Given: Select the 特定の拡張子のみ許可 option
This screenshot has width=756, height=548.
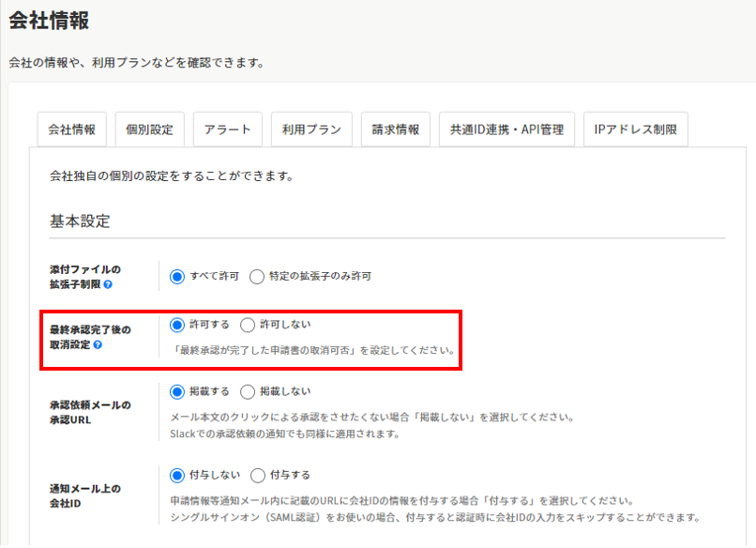Looking at the screenshot, I should 256,277.
